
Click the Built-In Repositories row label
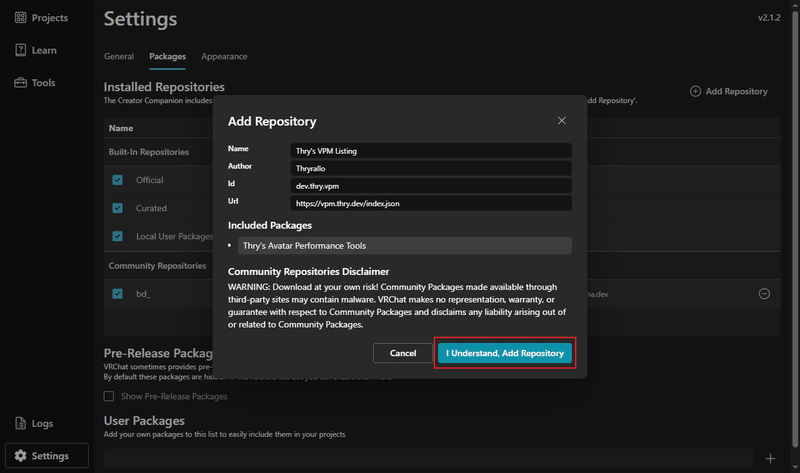click(148, 152)
